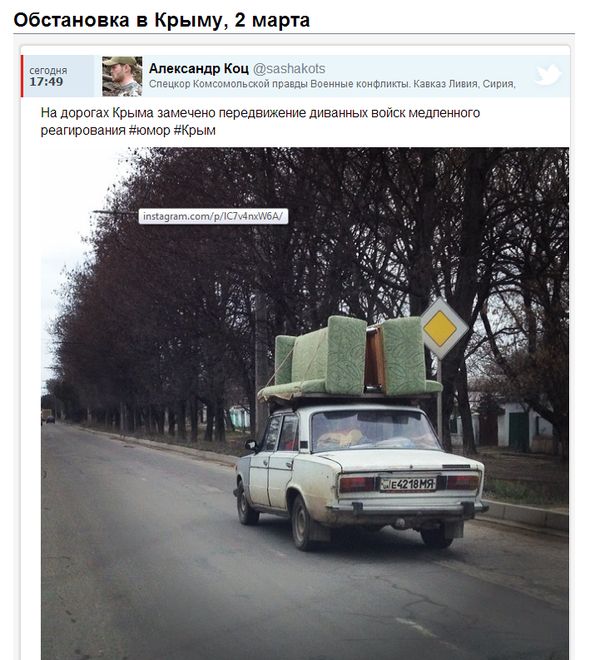Open the car with sofa photo
The image size is (600, 660).
click(305, 403)
